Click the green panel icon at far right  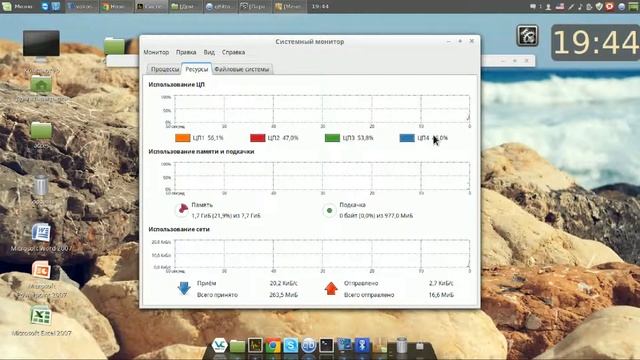pyautogui.click(x=633, y=7)
